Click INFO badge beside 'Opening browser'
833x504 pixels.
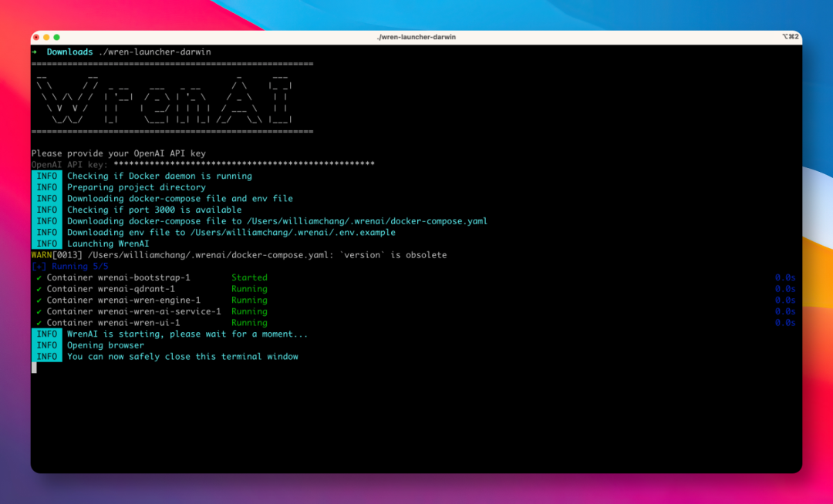(x=47, y=345)
